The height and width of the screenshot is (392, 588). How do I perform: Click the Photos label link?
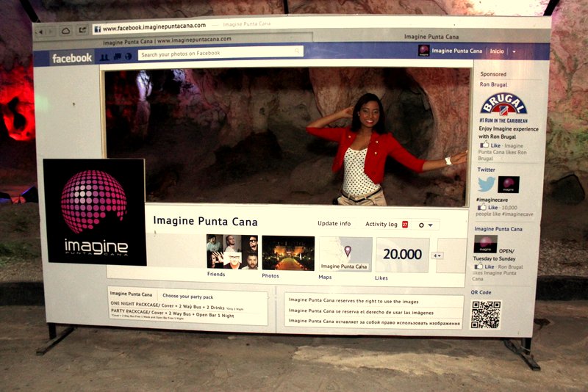[x=270, y=275]
